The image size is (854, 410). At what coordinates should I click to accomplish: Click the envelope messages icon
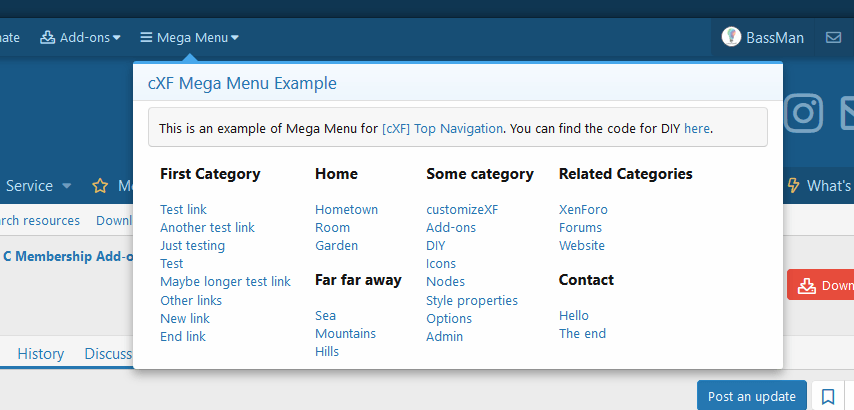(x=833, y=38)
